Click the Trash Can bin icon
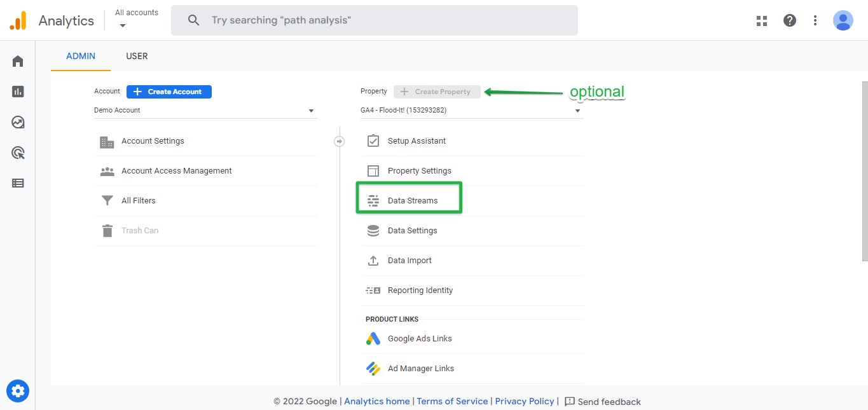 tap(107, 231)
